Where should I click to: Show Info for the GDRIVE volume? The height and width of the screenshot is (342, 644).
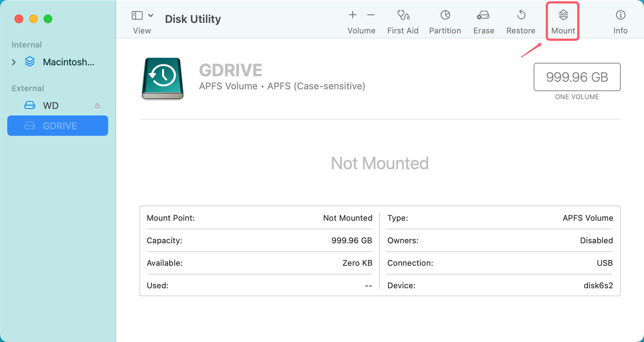(x=620, y=20)
